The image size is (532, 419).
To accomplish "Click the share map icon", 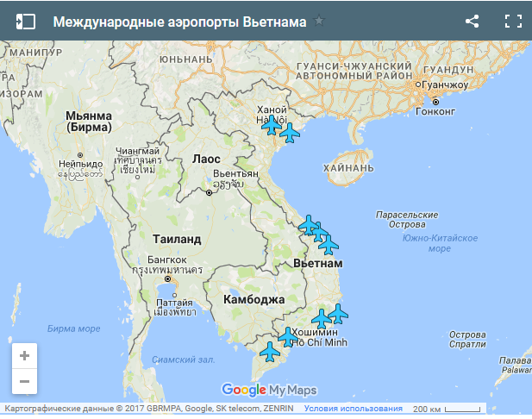I will click(x=472, y=22).
